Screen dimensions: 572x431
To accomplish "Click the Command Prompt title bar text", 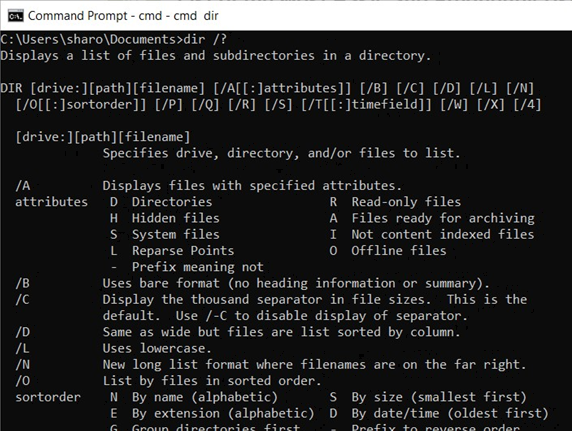I will point(123,16).
